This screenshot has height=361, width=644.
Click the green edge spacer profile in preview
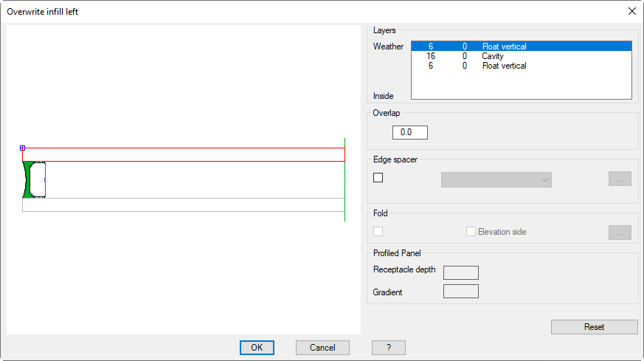pyautogui.click(x=27, y=180)
